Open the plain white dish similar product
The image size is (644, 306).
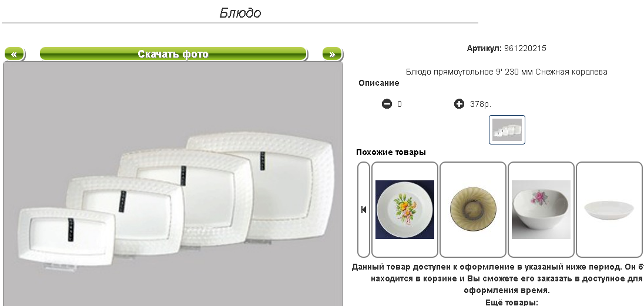click(x=609, y=210)
